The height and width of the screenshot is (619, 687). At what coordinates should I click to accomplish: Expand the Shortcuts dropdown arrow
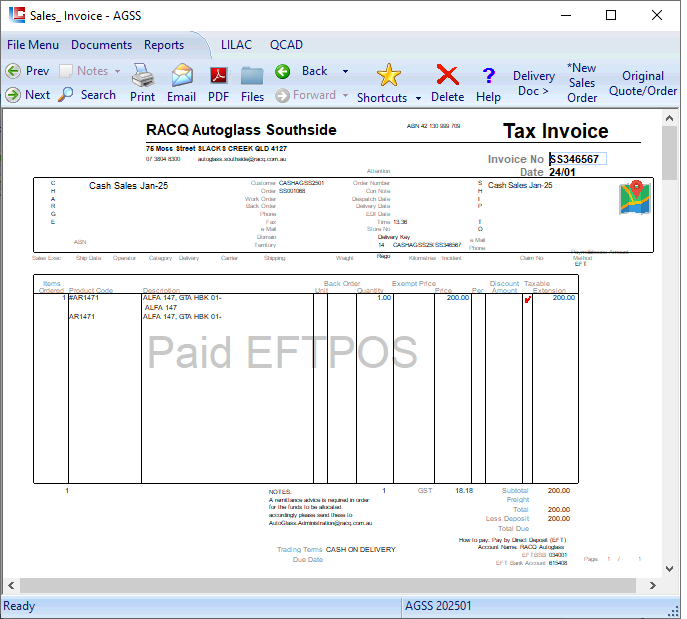point(418,98)
